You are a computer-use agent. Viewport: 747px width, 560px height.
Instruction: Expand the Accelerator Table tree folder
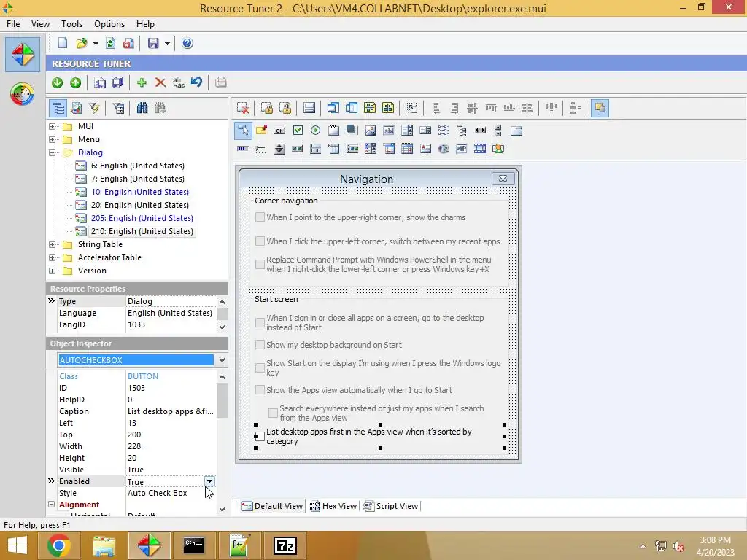tap(52, 257)
